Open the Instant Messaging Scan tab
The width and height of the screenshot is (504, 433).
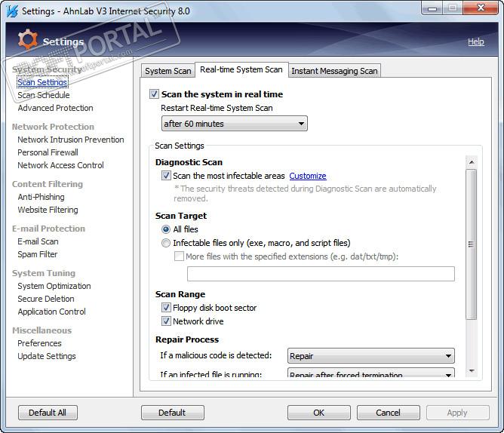point(334,71)
